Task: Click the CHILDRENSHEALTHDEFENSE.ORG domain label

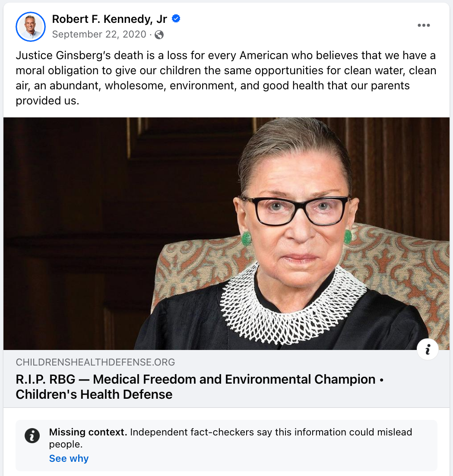Action: point(95,363)
